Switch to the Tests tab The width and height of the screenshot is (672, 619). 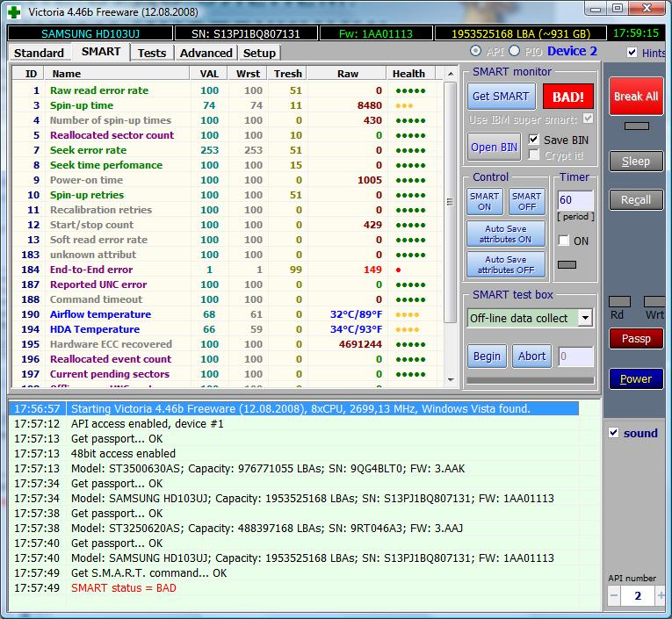[152, 53]
